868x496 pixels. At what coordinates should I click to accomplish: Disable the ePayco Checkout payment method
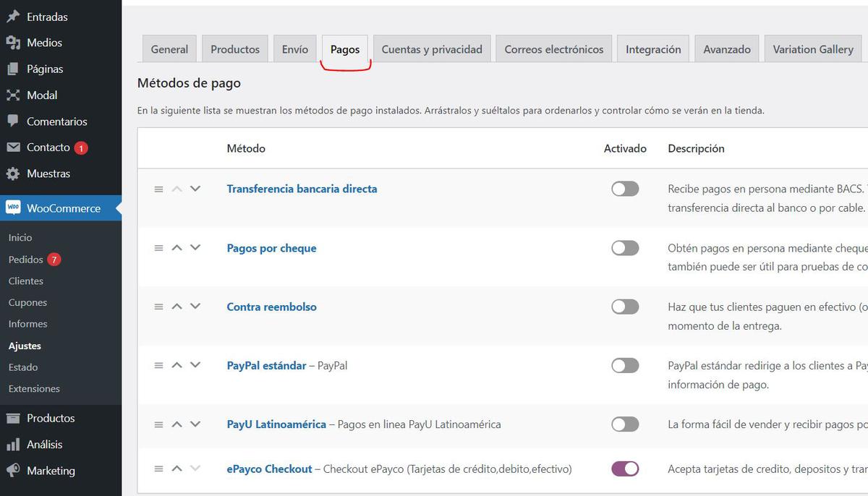pos(625,469)
